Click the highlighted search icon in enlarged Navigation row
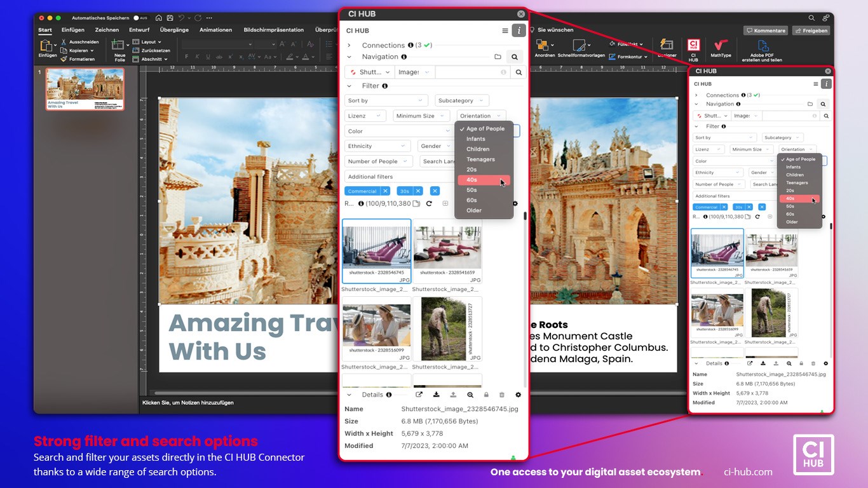The width and height of the screenshot is (868, 488). pyautogui.click(x=515, y=57)
